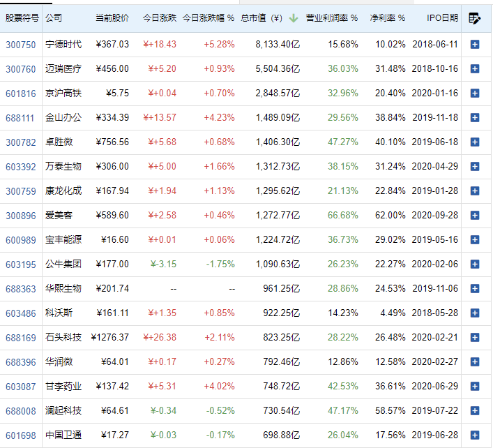The height and width of the screenshot is (448, 493).
Task: Expand the plus icon for 卓胜微 row
Action: click(x=475, y=142)
